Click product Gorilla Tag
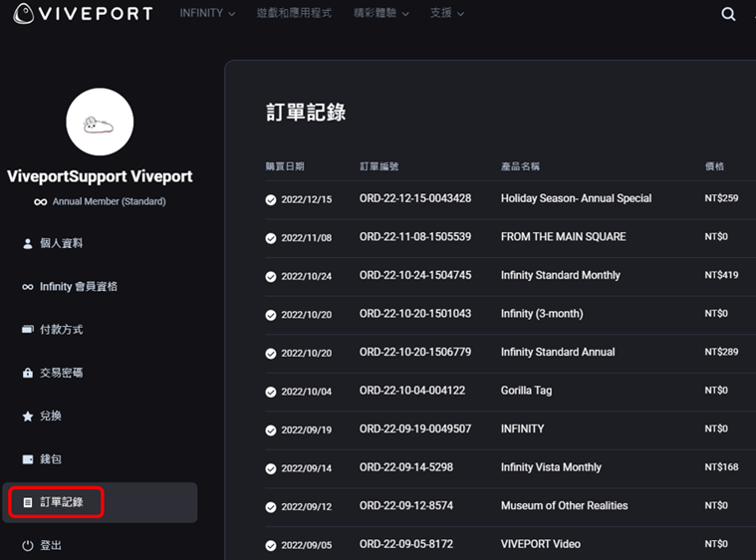The height and width of the screenshot is (560, 756). click(527, 391)
